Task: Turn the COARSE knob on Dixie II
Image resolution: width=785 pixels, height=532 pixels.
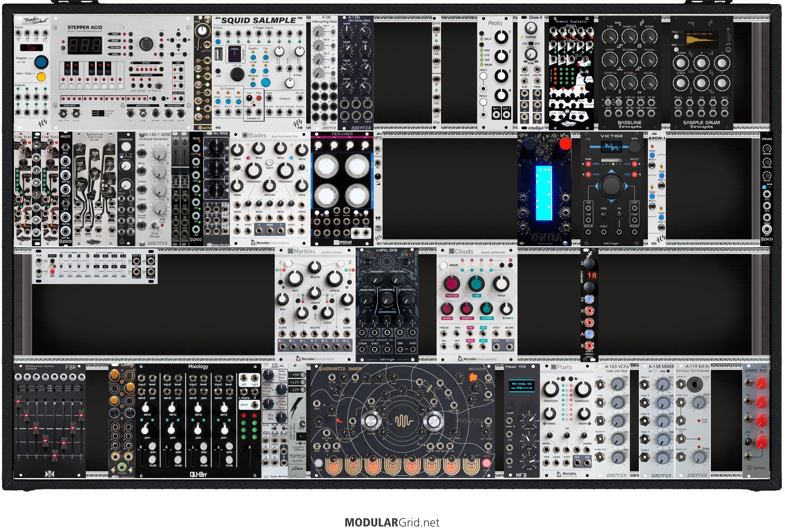Action: click(531, 28)
